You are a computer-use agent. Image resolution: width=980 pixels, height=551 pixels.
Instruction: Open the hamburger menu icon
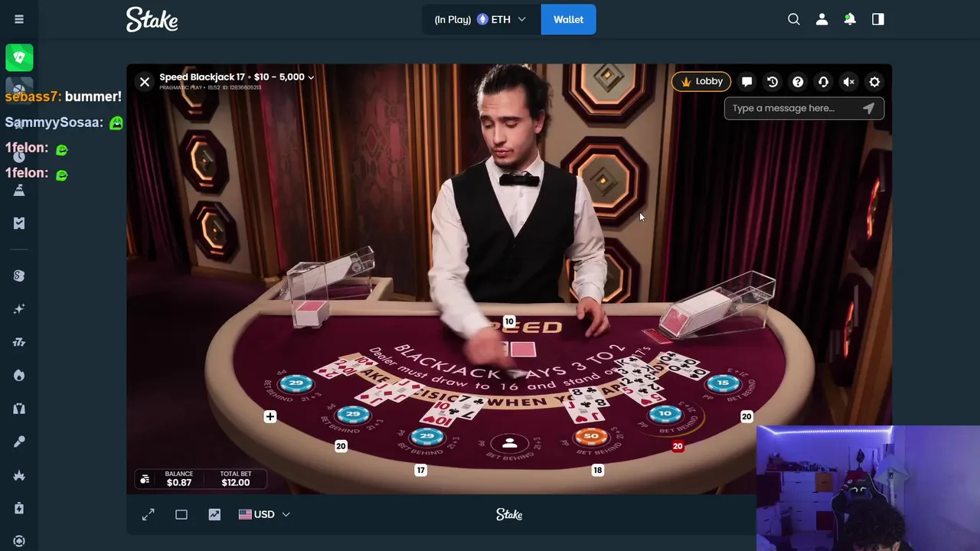click(19, 19)
